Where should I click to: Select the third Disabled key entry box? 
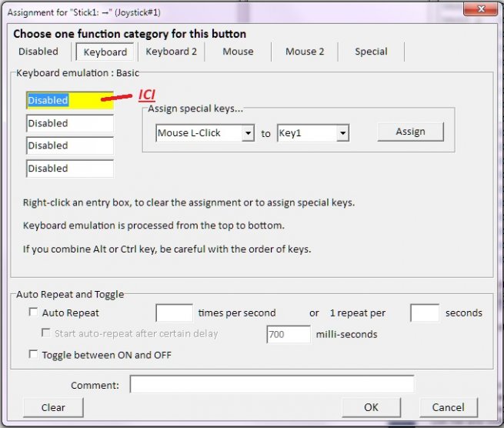(69, 145)
